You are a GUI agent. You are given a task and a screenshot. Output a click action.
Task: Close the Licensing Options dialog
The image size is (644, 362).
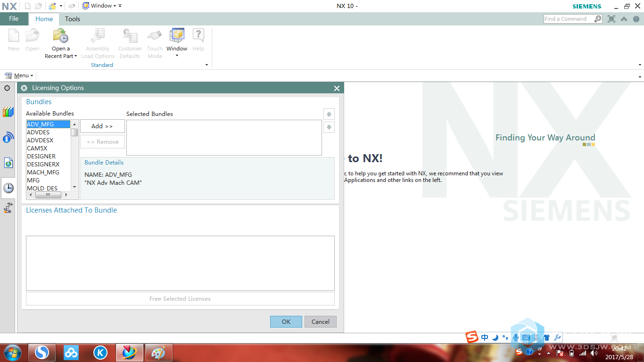[x=337, y=88]
